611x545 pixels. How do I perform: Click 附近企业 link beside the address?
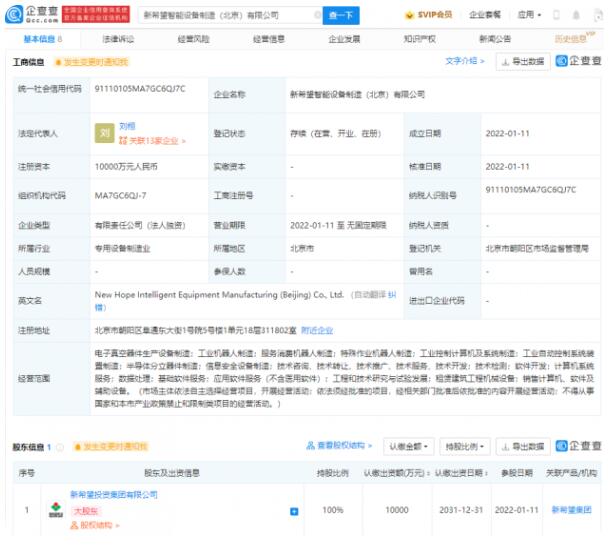[316, 330]
